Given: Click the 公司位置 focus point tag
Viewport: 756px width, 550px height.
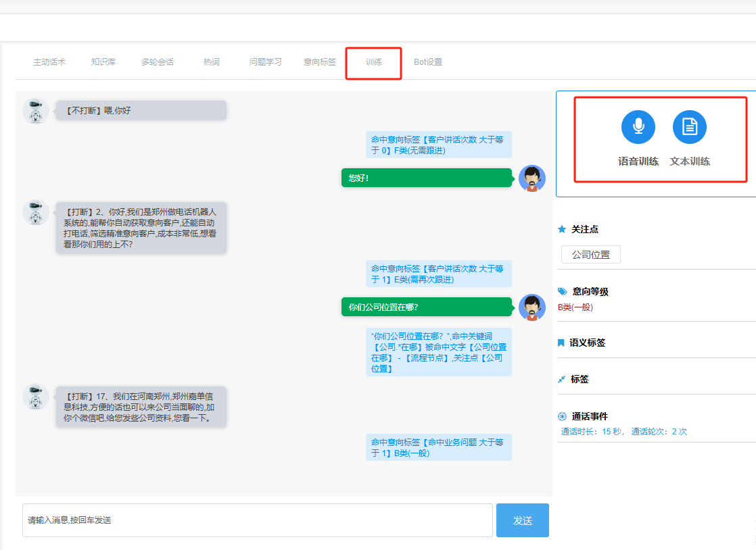Looking at the screenshot, I should 590,255.
